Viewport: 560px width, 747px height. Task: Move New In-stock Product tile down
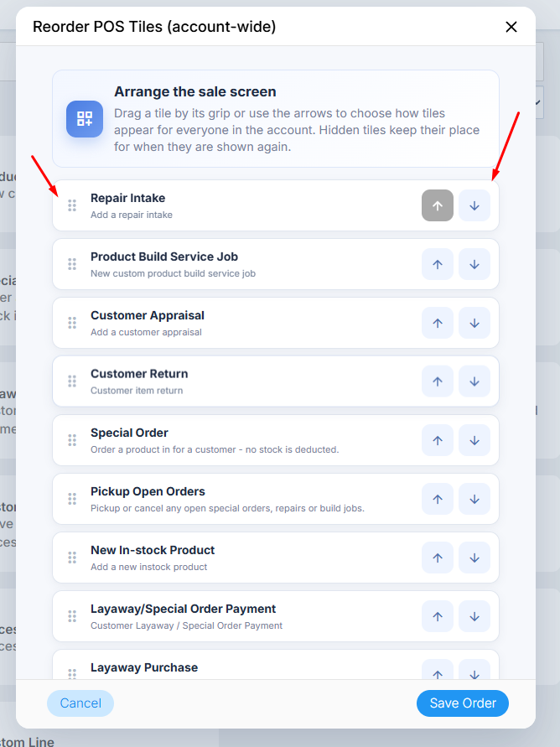474,558
